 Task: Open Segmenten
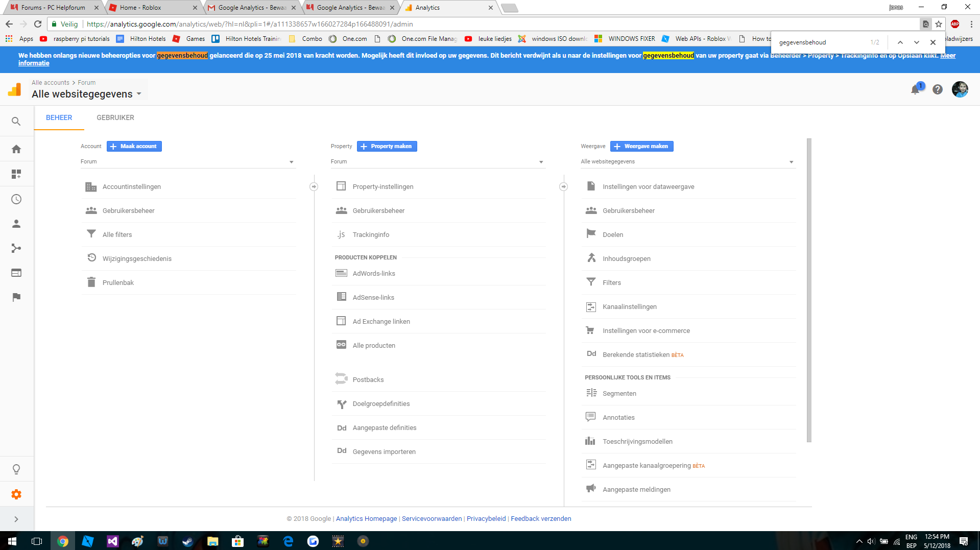[x=689, y=394]
